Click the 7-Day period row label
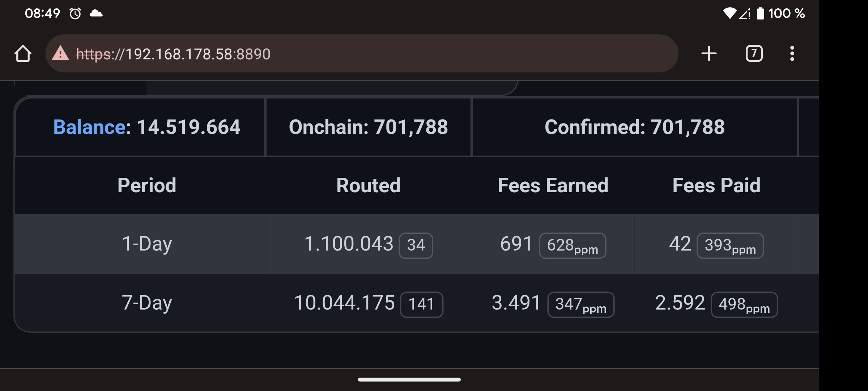The image size is (868, 391). tap(147, 303)
